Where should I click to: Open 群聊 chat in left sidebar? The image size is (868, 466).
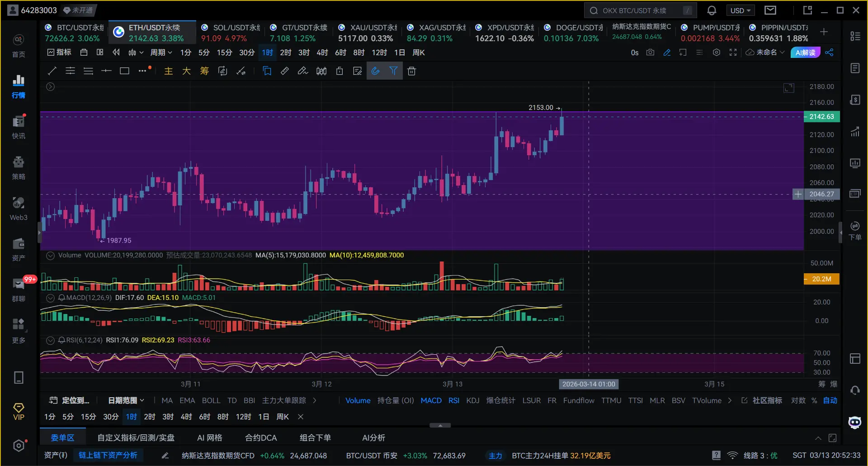pyautogui.click(x=19, y=290)
